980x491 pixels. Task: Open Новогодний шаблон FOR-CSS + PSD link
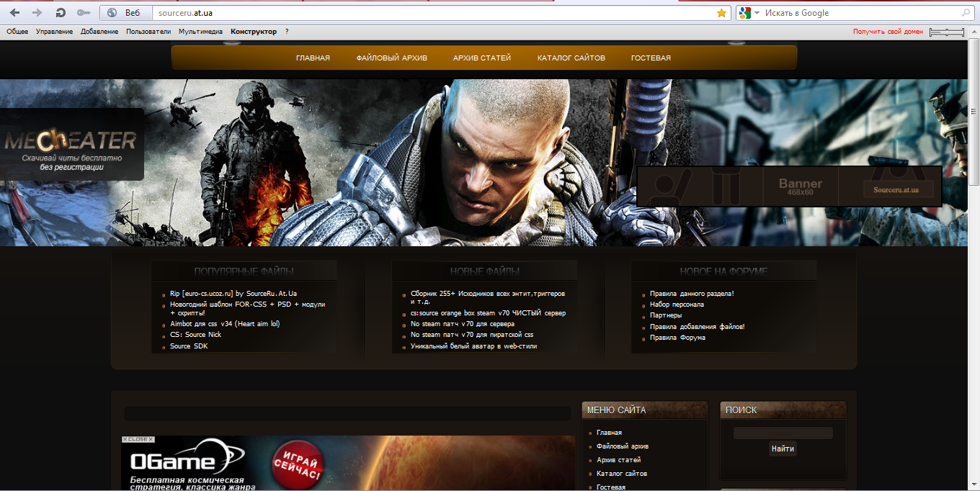(247, 308)
